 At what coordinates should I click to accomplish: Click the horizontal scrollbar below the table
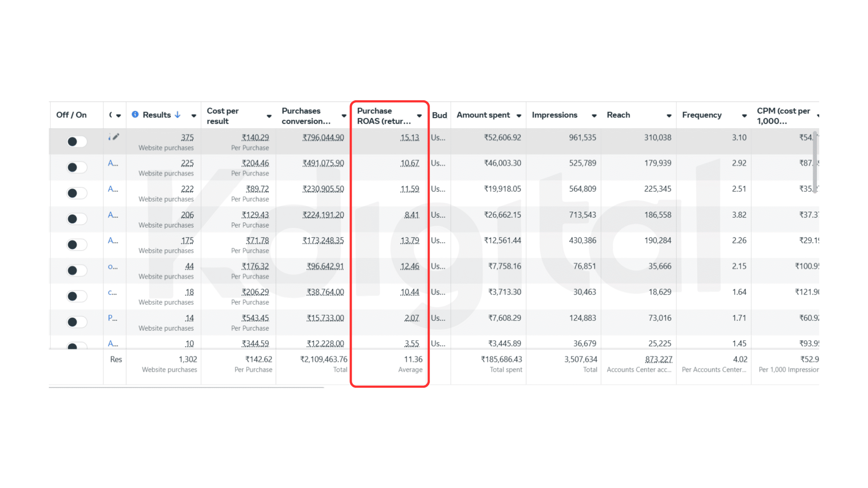coord(186,387)
